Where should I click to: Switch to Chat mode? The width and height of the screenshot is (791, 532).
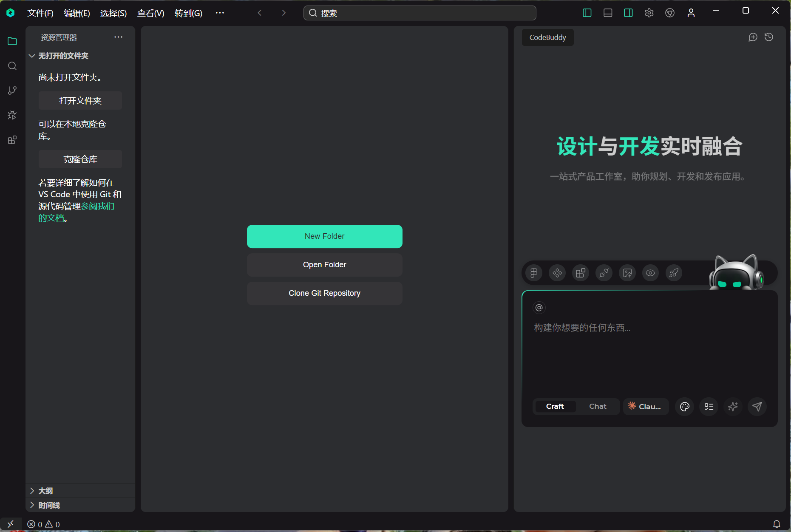click(598, 406)
